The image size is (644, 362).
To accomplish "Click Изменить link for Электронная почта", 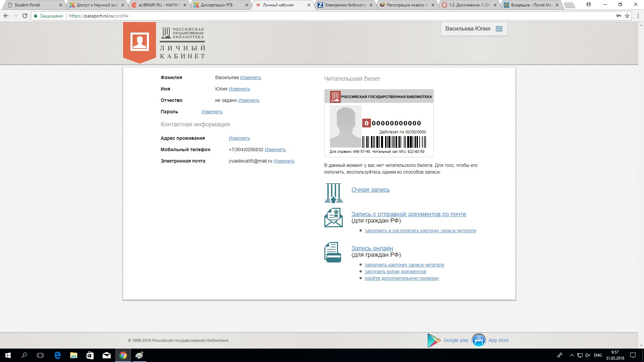I will pos(284,161).
